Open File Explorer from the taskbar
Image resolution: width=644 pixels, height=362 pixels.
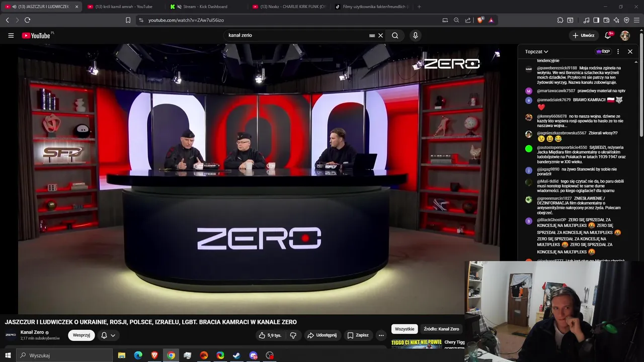pyautogui.click(x=121, y=355)
